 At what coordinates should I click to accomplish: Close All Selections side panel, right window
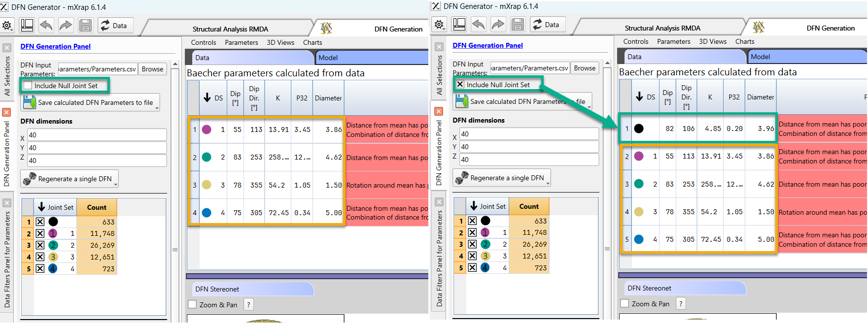(439, 47)
